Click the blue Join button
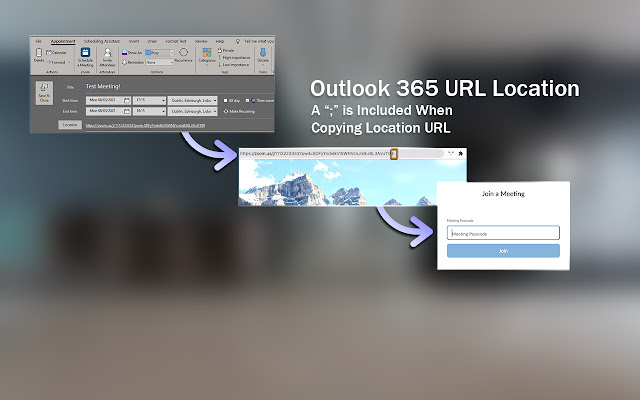The width and height of the screenshot is (640, 400). (x=503, y=251)
